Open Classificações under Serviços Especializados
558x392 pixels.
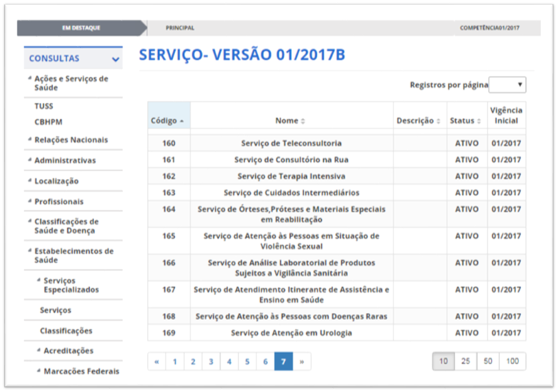[x=65, y=331]
